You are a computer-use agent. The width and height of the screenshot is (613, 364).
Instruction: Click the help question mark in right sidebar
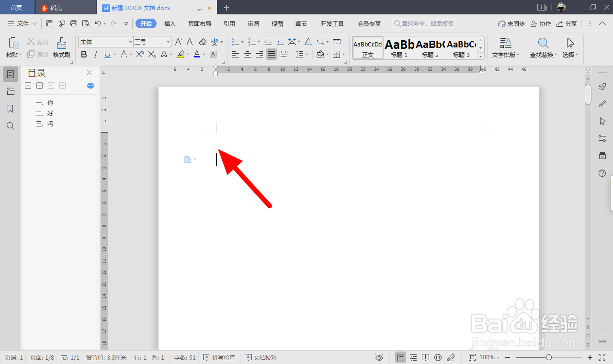click(x=602, y=173)
